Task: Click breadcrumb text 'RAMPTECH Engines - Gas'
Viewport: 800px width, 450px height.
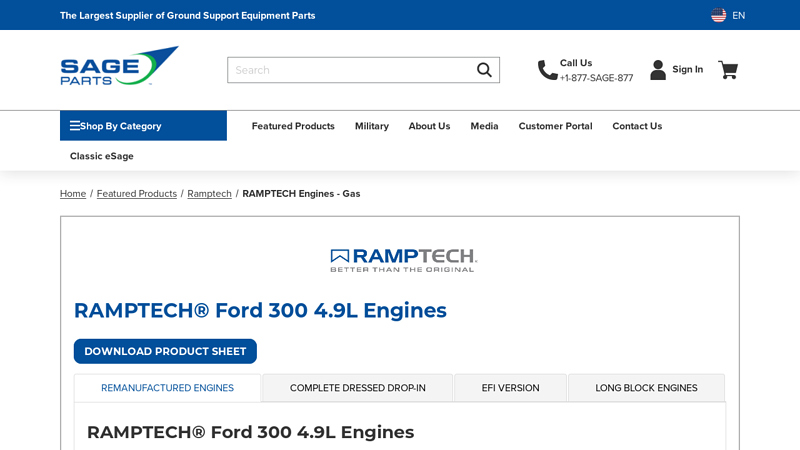Action: tap(301, 193)
